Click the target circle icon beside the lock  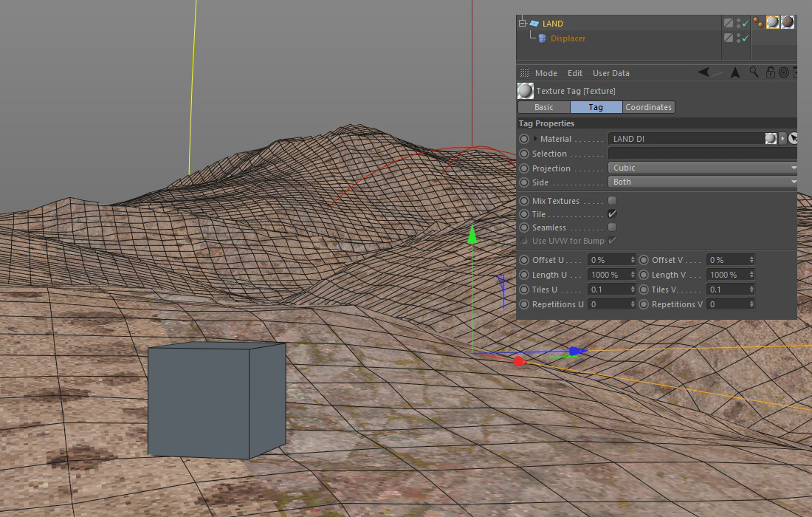pos(783,72)
